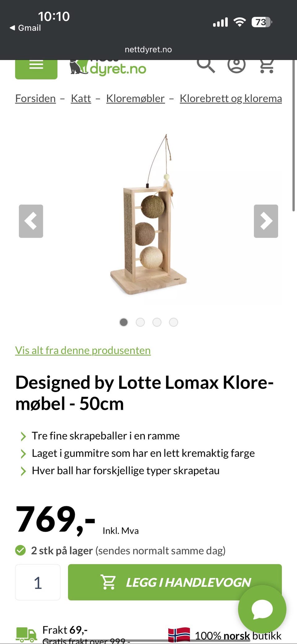
Task: Select the fourth carousel dot indicator
Action: click(x=174, y=322)
